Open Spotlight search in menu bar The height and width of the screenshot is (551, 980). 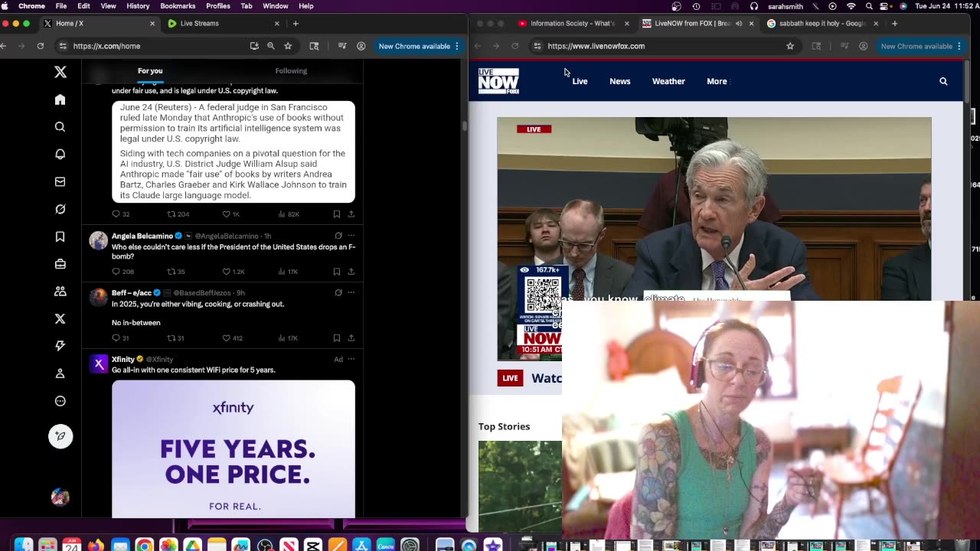click(x=869, y=6)
